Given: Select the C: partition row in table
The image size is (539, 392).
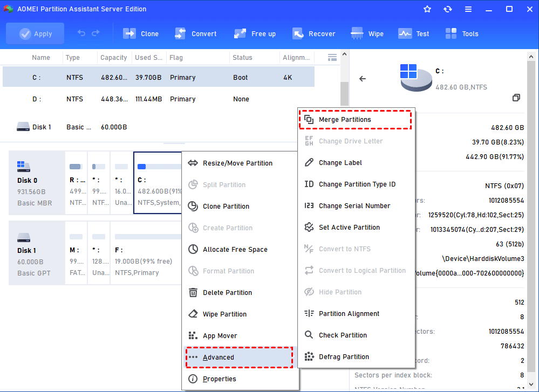Looking at the screenshot, I should coord(159,77).
